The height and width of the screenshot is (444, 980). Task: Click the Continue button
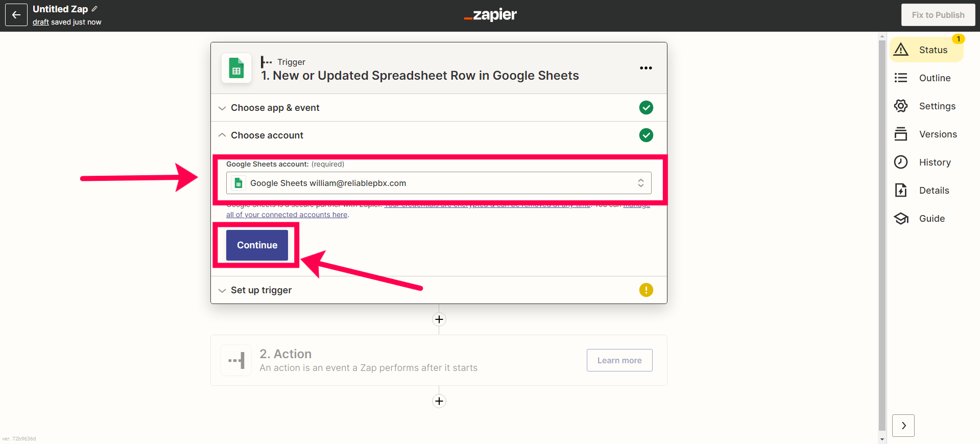point(257,245)
